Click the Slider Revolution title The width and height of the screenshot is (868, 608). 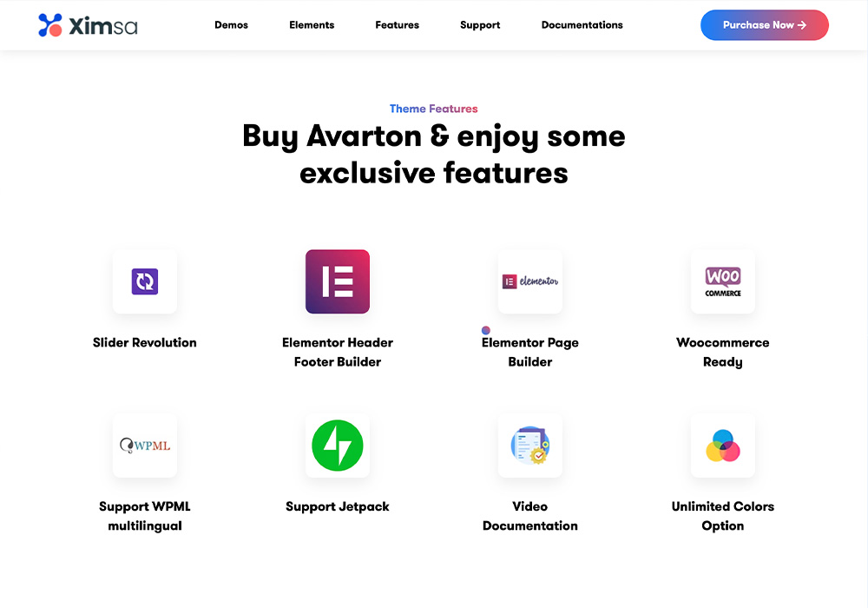(144, 342)
